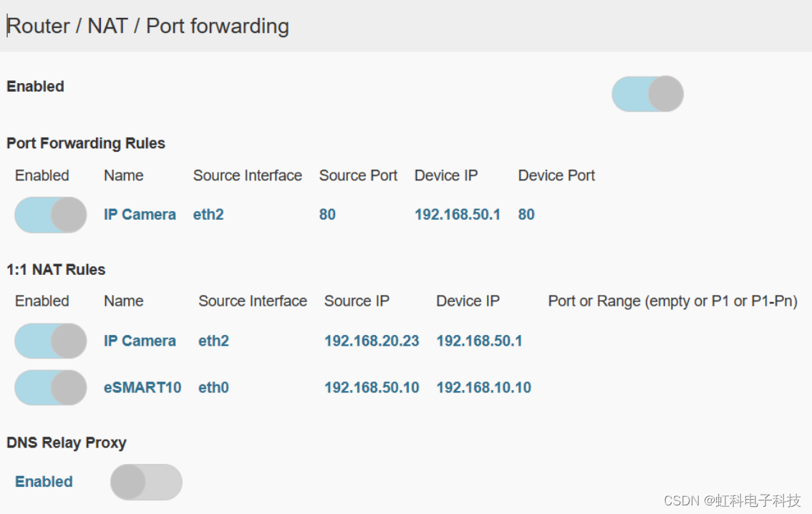Toggle the eSMART10 1:1 NAT rule switch
The image size is (812, 514).
point(51,388)
